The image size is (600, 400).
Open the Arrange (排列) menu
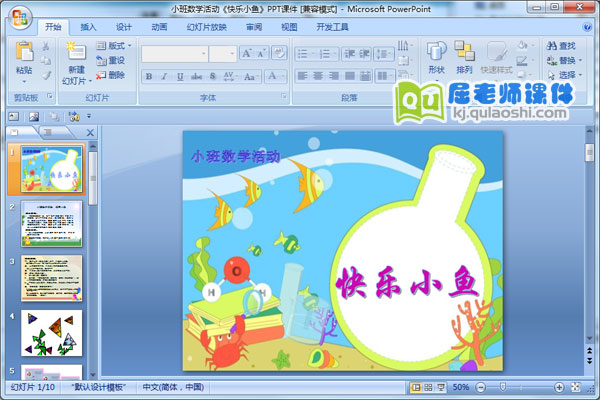click(x=465, y=57)
